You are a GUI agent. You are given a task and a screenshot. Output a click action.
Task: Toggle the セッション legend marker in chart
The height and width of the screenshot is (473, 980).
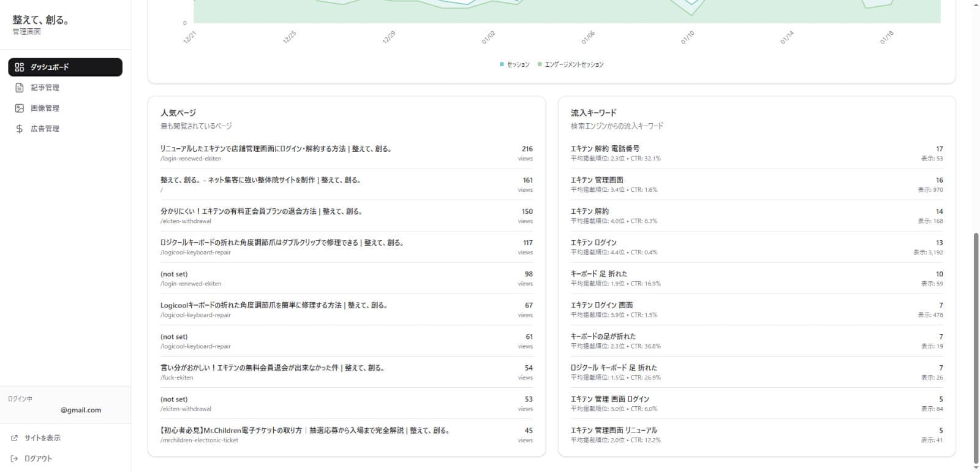[502, 64]
